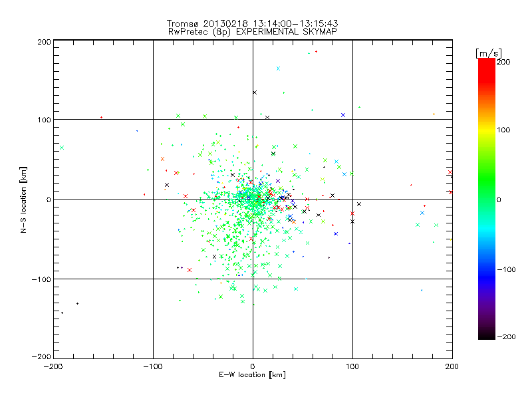Screen dimensions: 532x399
Task: Pick the yellow band of the colorbar
Action: coord(487,130)
